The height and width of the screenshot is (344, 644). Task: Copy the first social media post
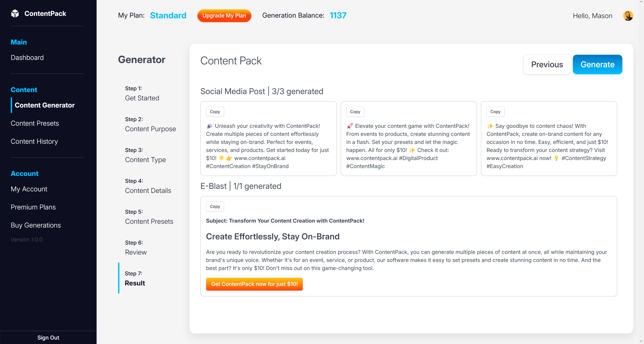coord(215,112)
